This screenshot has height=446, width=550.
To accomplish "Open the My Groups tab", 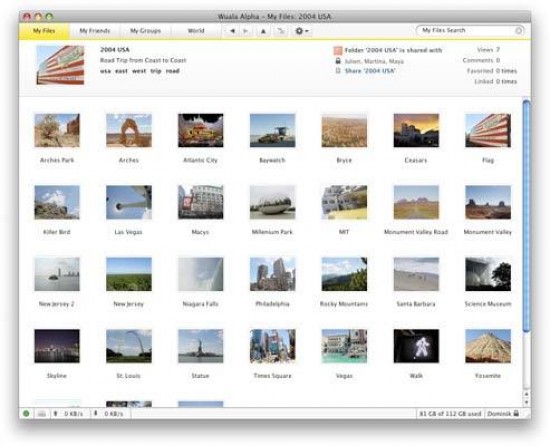I will (146, 31).
